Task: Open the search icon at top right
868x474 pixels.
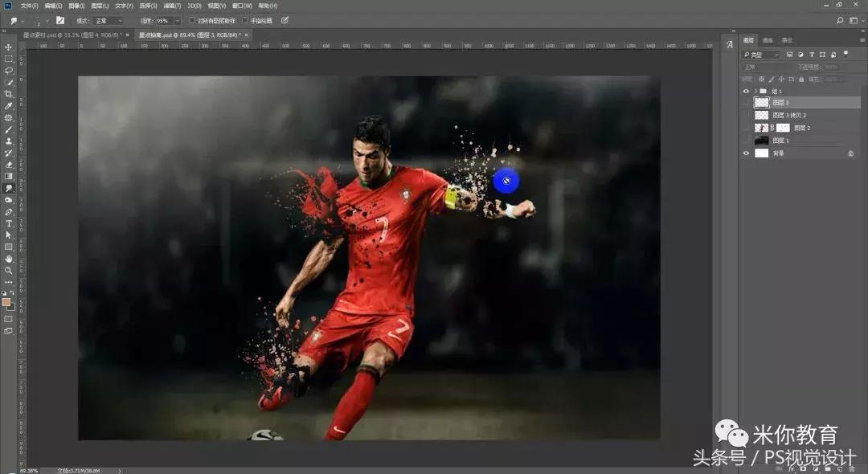Action: click(840, 20)
